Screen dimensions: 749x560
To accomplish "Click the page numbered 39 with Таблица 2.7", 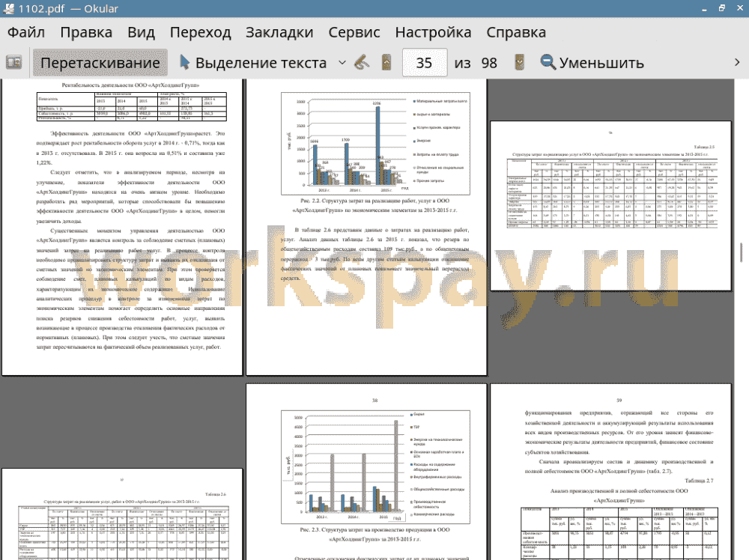I will pos(610,472).
